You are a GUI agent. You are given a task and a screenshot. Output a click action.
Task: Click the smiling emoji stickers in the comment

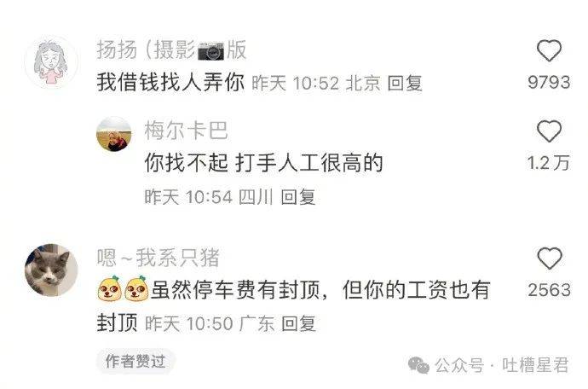coord(123,288)
